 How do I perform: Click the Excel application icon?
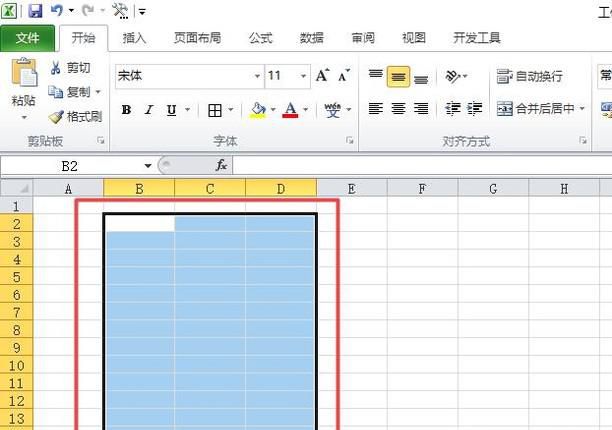9,11
